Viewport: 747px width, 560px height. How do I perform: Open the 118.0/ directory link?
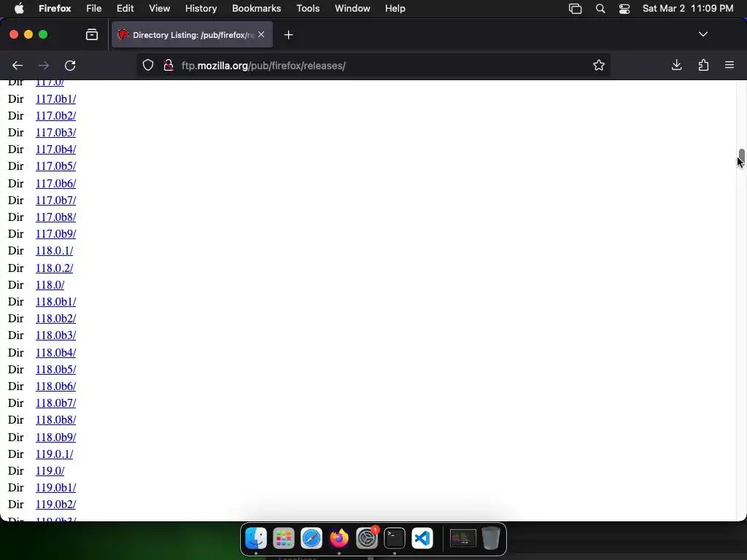[x=50, y=285]
